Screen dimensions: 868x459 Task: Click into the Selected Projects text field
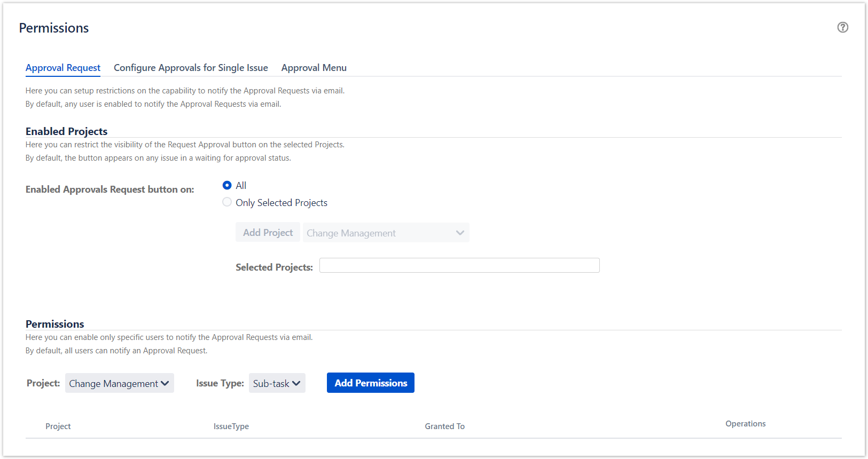pos(459,265)
